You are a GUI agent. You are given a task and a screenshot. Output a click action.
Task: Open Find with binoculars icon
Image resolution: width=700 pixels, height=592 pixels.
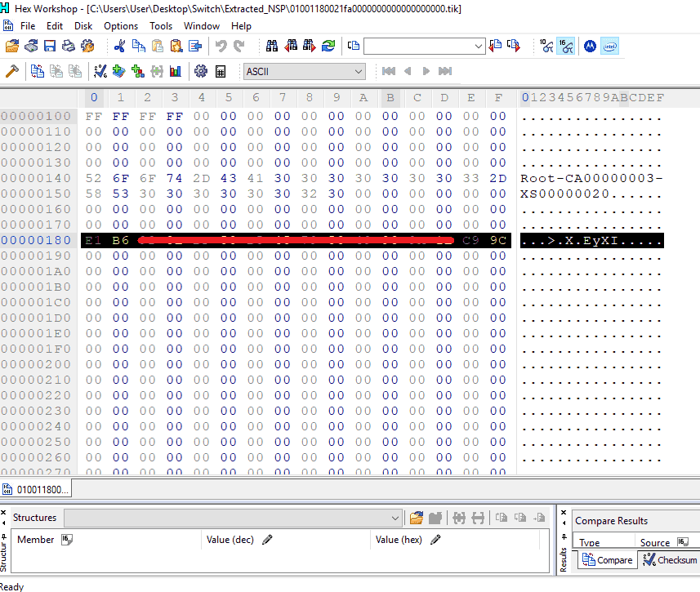pyautogui.click(x=271, y=46)
